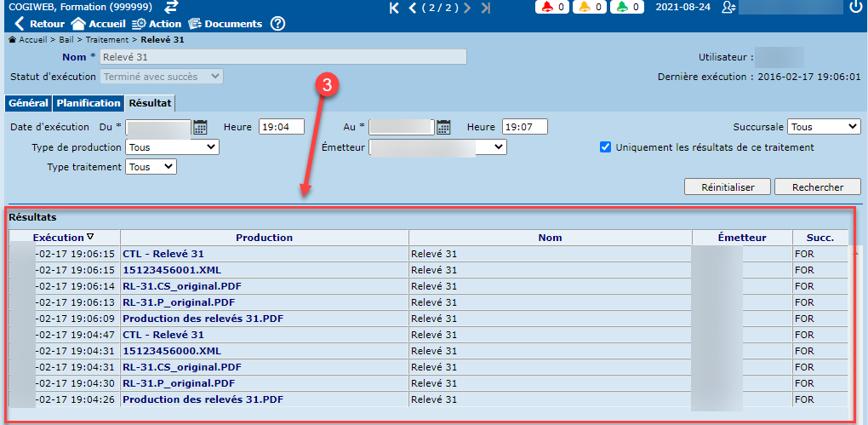Switch to the Planification tab
The height and width of the screenshot is (425, 868).
pyautogui.click(x=89, y=103)
